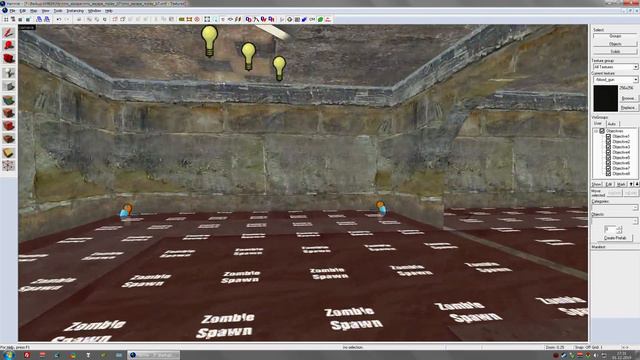Screen dimensions: 640x360
Task: Select the Vertex manipulation tool
Action: (x=9, y=166)
